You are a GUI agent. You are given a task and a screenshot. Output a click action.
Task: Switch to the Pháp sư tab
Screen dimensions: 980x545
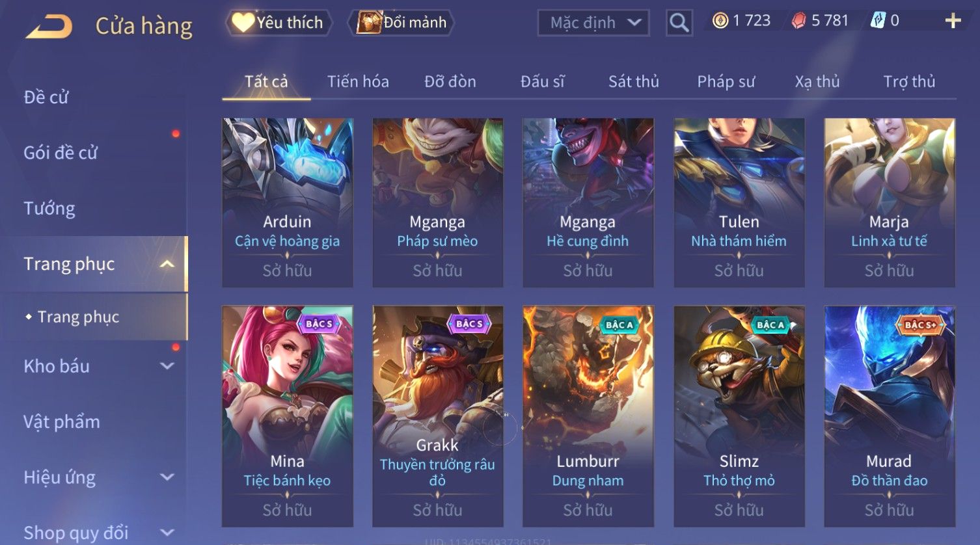click(726, 82)
